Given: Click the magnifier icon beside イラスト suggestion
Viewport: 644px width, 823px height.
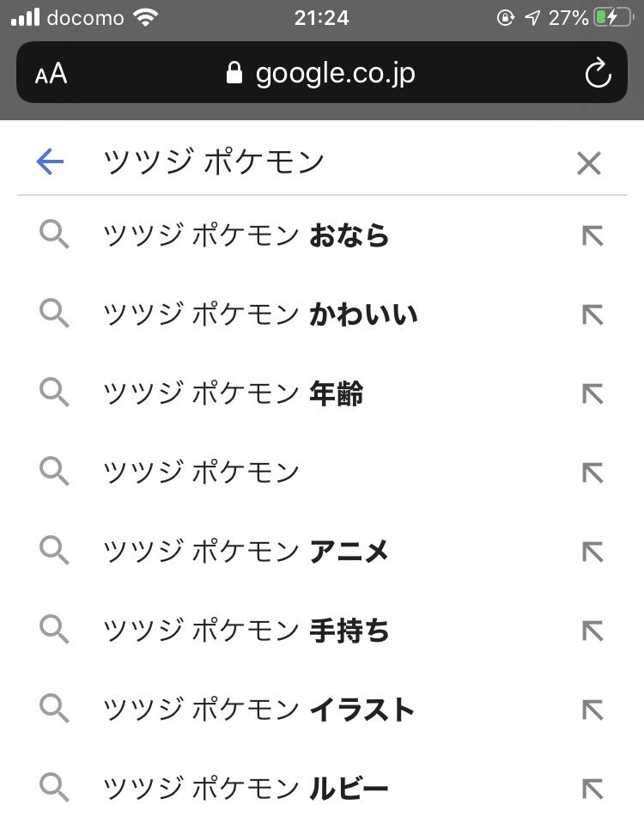Looking at the screenshot, I should [55, 709].
